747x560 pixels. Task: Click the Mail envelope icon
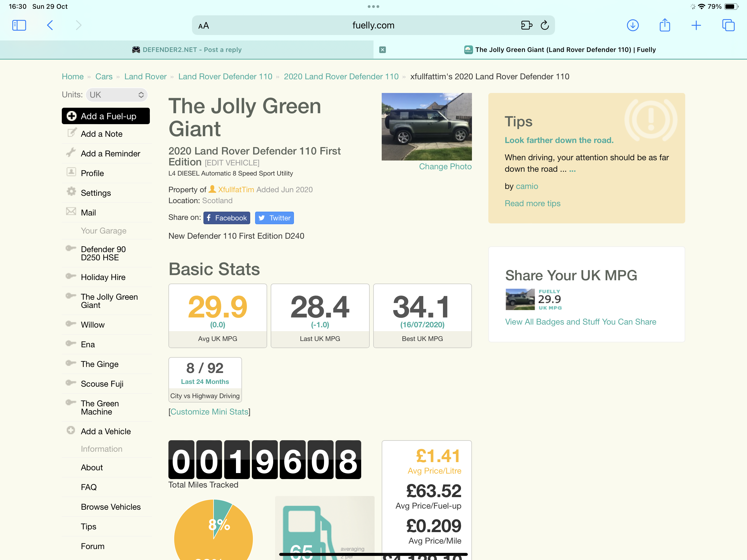(x=71, y=211)
